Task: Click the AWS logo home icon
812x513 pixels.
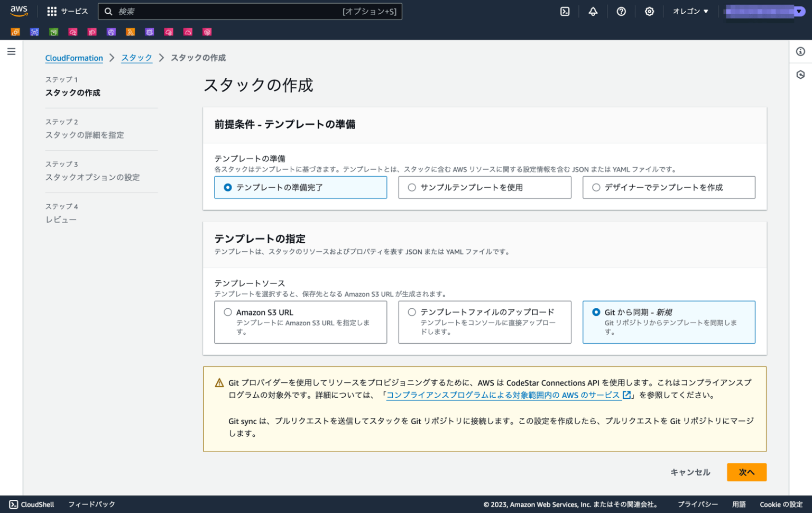Action: tap(19, 11)
